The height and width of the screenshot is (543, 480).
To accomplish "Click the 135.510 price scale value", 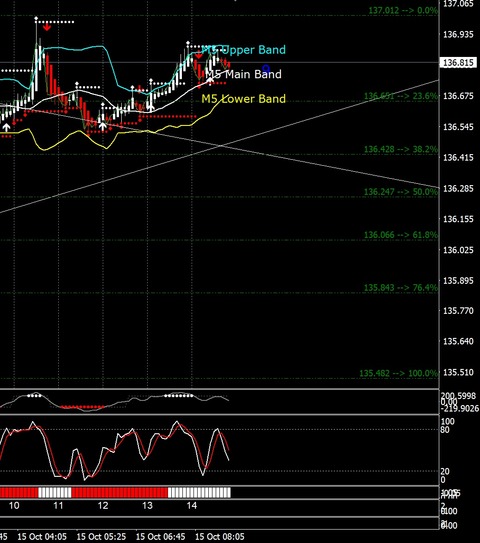I will tap(458, 372).
